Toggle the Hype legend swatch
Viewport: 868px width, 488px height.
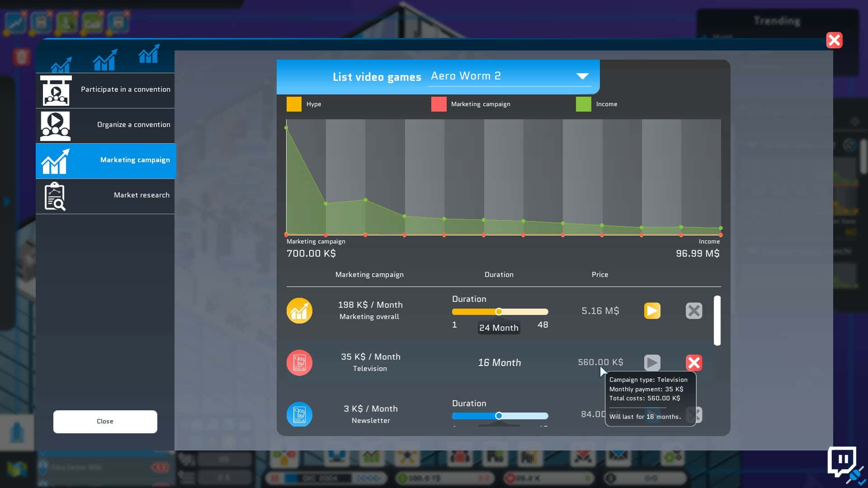pyautogui.click(x=294, y=104)
